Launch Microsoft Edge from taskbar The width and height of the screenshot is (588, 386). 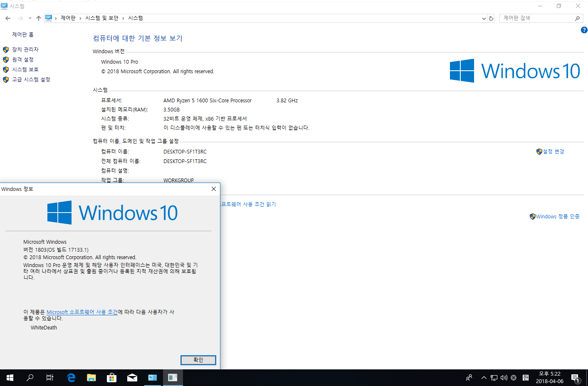pyautogui.click(x=71, y=378)
